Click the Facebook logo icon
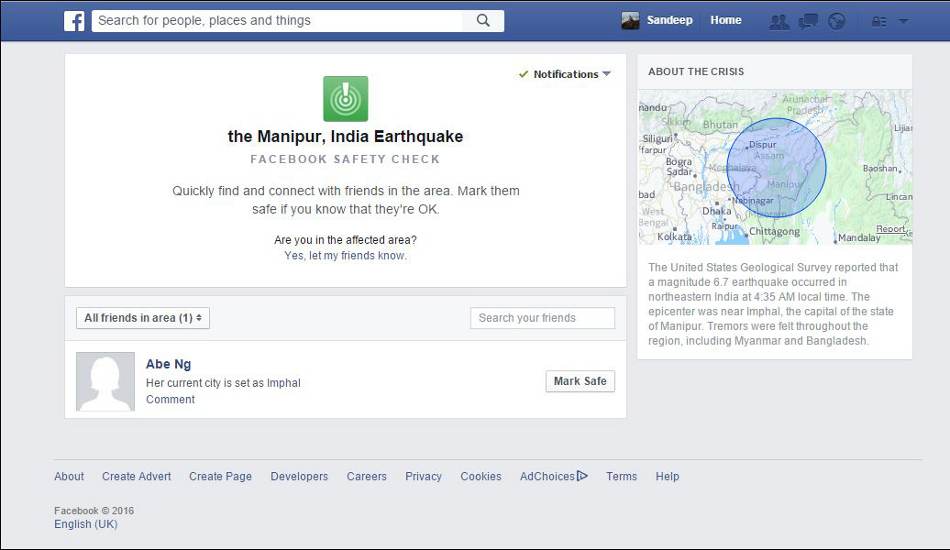950x550 pixels. coord(74,21)
